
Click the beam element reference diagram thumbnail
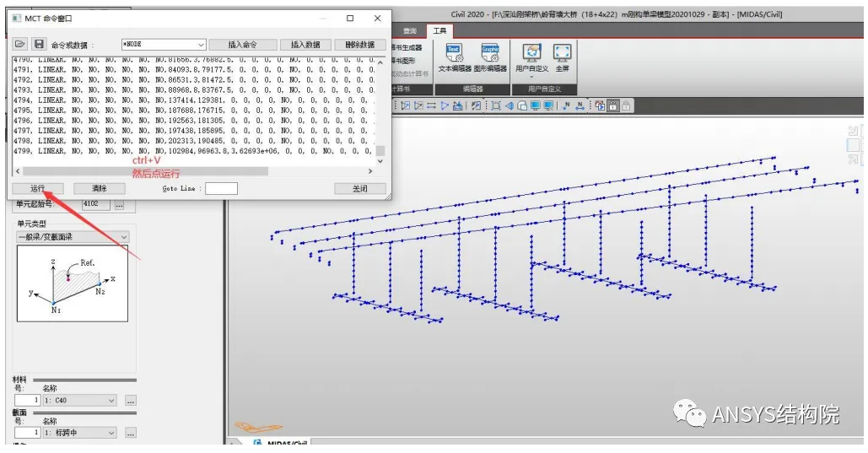[x=73, y=283]
